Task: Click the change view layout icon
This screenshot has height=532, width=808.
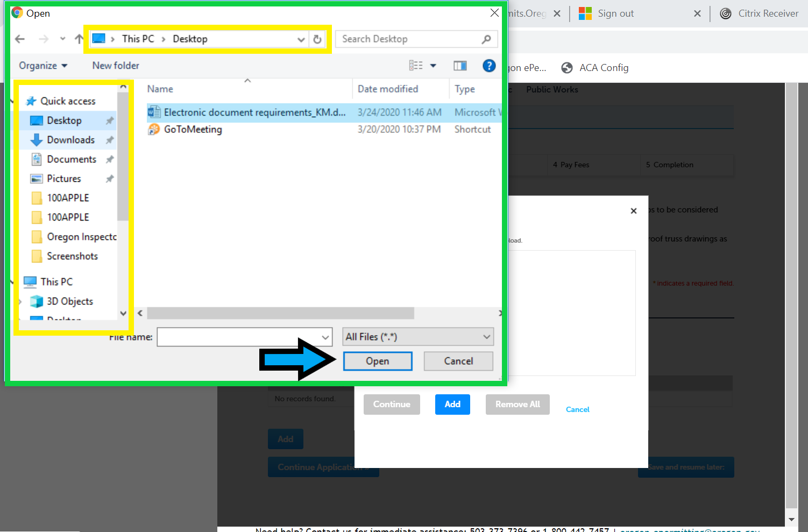Action: click(416, 66)
